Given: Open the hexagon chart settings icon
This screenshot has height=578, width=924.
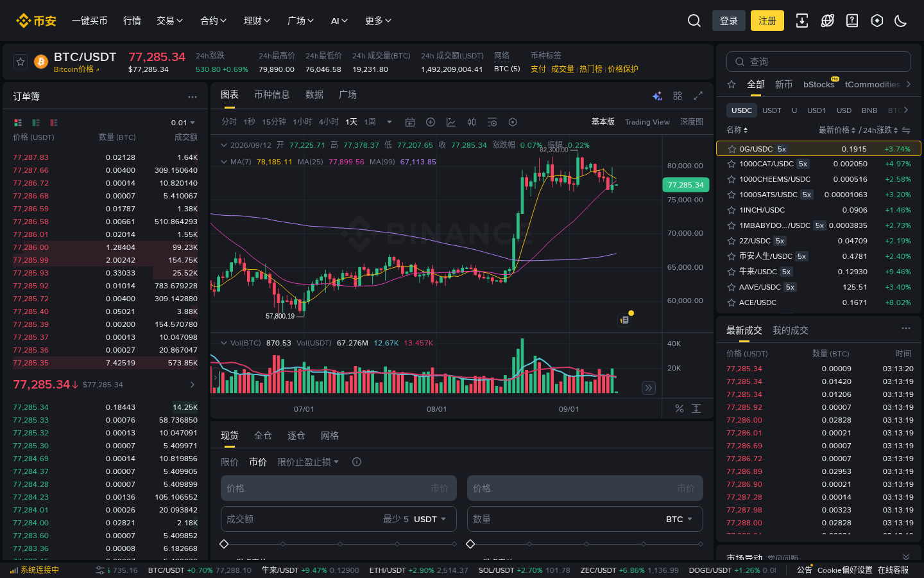Looking at the screenshot, I should (x=513, y=122).
